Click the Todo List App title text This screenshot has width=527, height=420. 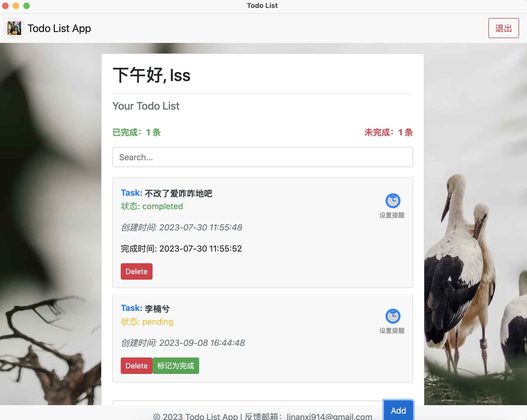click(x=59, y=28)
